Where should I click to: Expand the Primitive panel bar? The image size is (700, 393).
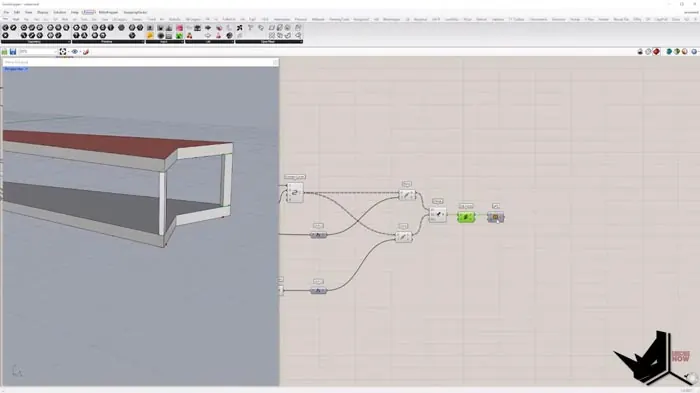[x=108, y=42]
